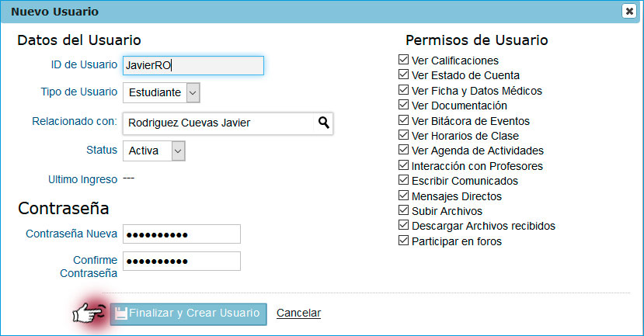Image resolution: width=644 pixels, height=336 pixels.
Task: Disable Ver Ficha y Datos Médicos
Action: click(x=403, y=90)
